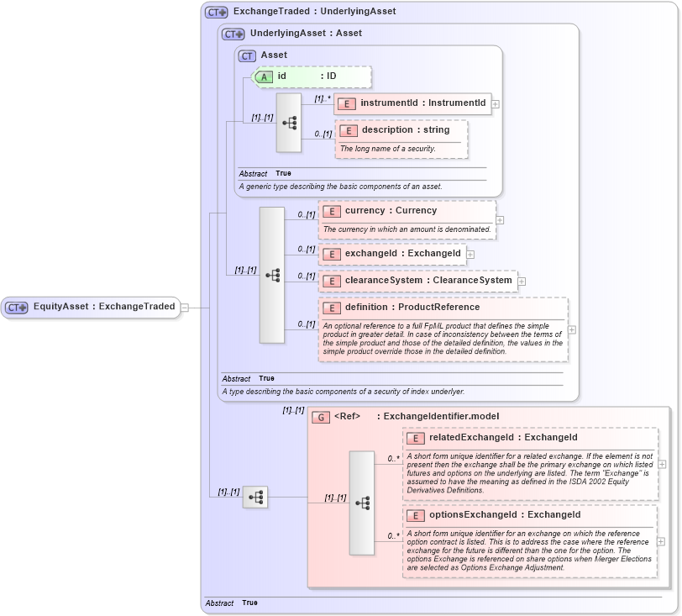The height and width of the screenshot is (616, 682).
Task: Click the CT icon in the Asset box
Action: point(247,55)
